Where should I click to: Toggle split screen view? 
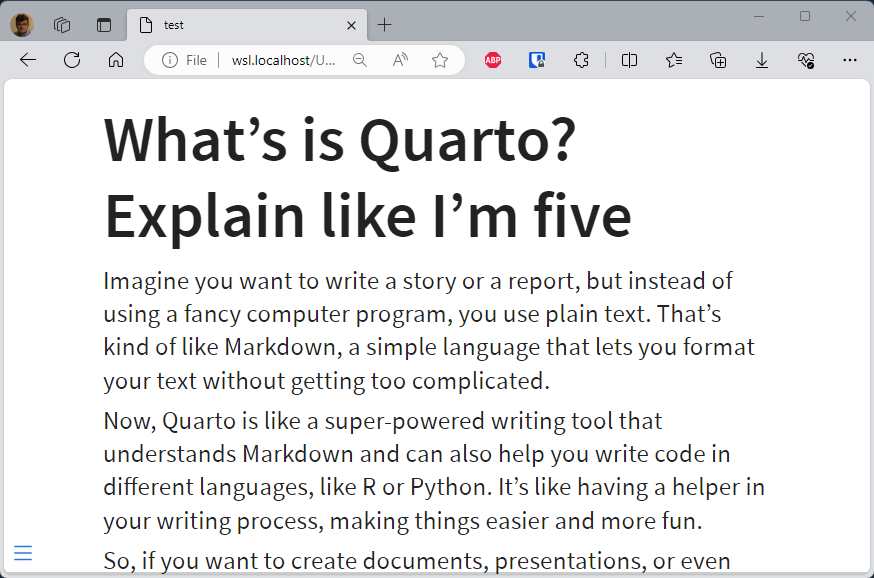pyautogui.click(x=629, y=60)
